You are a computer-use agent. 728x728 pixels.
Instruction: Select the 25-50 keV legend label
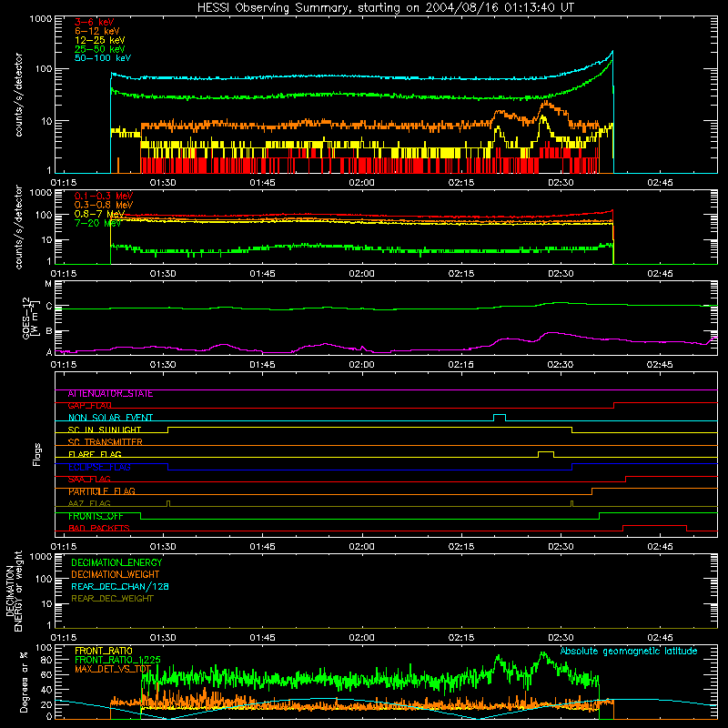click(99, 49)
